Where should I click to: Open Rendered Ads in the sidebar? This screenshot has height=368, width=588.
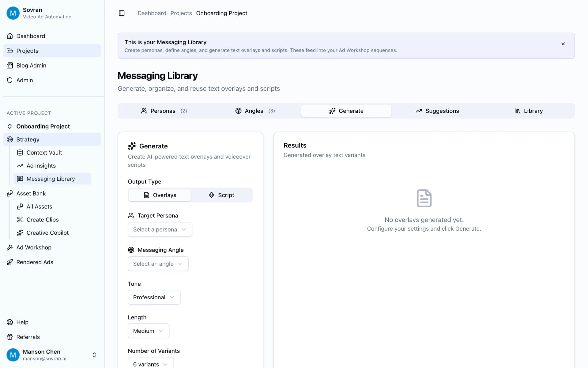[52, 262]
